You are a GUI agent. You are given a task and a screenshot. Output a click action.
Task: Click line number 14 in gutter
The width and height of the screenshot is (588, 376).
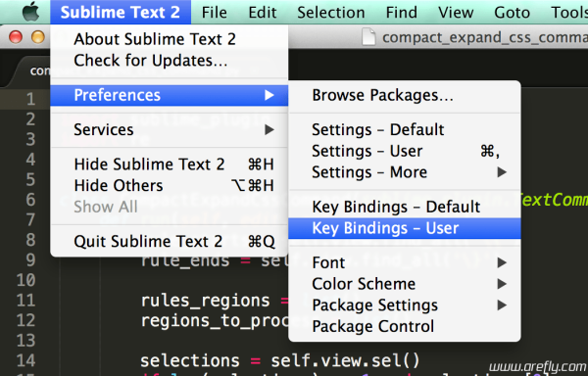coord(25,360)
